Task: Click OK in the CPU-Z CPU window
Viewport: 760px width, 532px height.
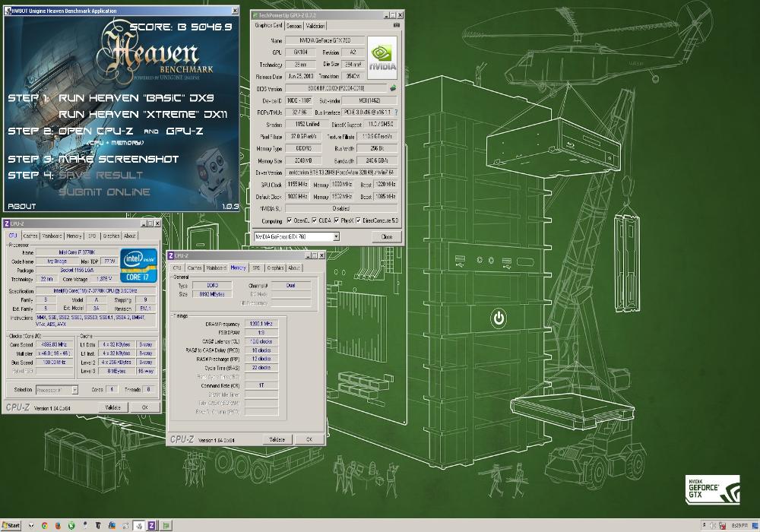Action: (144, 407)
